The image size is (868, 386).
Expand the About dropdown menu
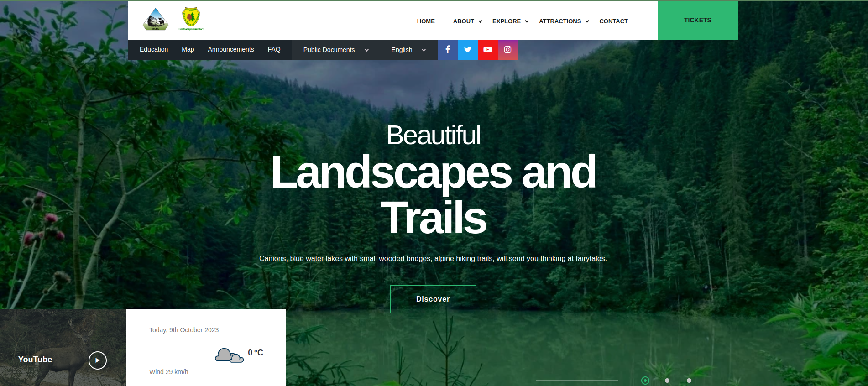point(467,21)
